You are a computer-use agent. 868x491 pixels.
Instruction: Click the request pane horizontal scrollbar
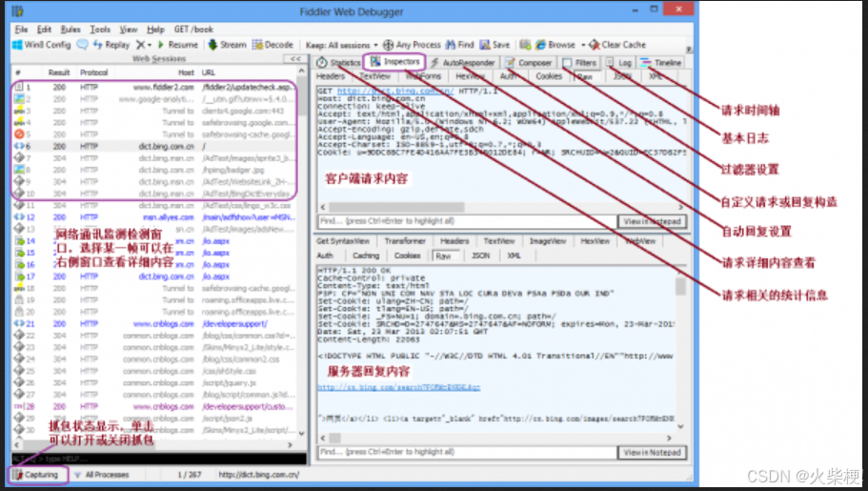click(x=501, y=207)
